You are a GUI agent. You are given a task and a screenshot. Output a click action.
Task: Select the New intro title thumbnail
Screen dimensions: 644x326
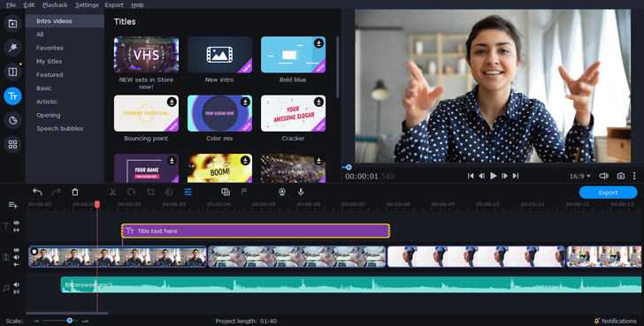click(x=219, y=55)
